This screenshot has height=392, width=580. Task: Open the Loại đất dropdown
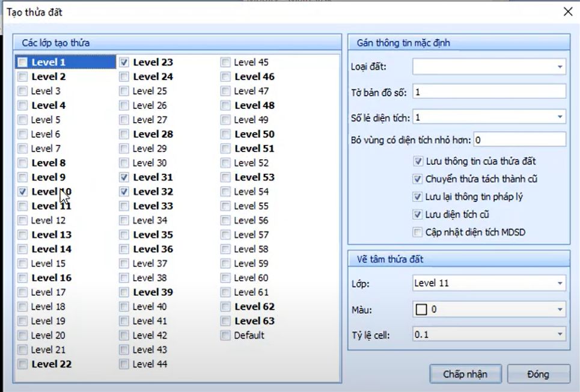tap(560, 66)
